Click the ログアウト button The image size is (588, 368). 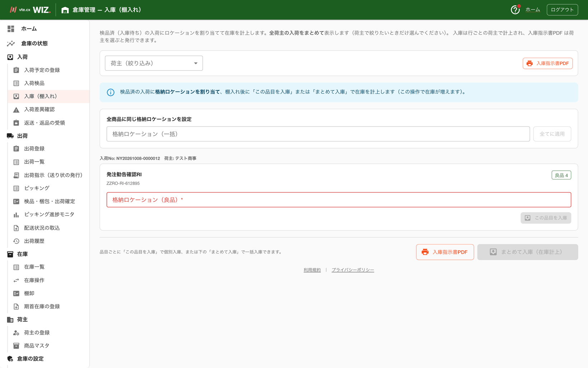click(x=562, y=10)
